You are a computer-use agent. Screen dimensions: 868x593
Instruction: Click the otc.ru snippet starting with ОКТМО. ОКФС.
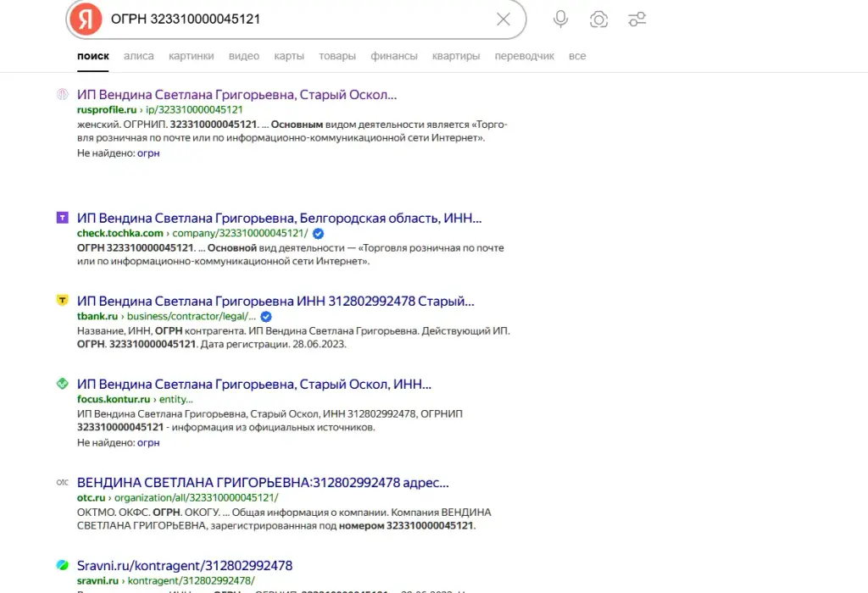[284, 518]
